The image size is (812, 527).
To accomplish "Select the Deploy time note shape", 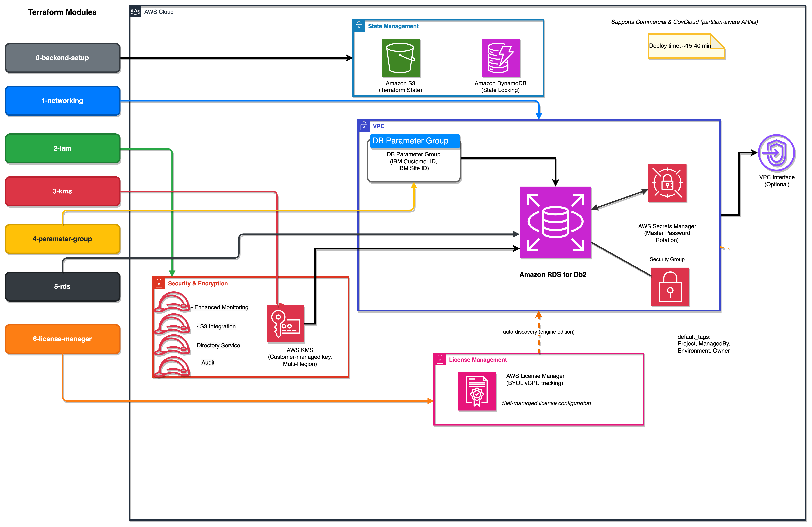I will pos(686,46).
